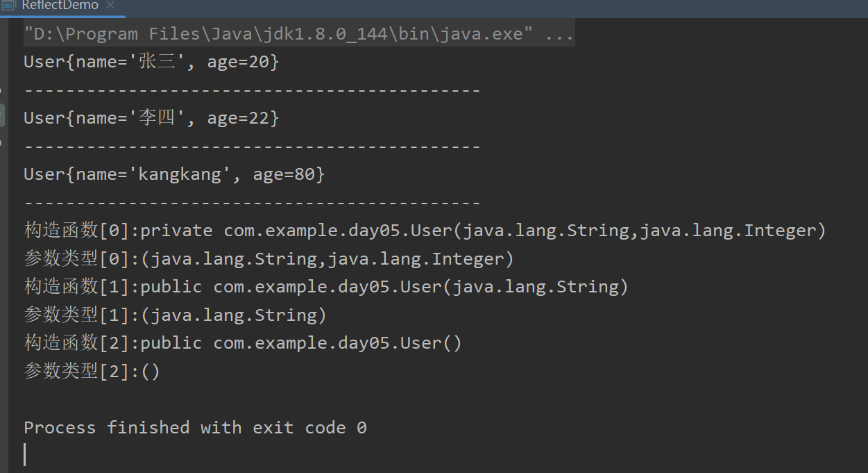Click output line with name 张三
This screenshot has height=473, width=868.
pyautogui.click(x=151, y=62)
